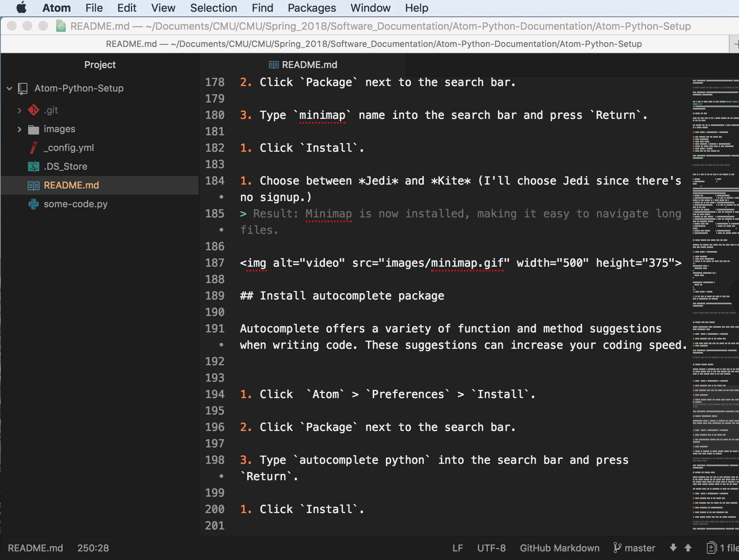Click the master branch label
This screenshot has height=560, width=739.
[x=640, y=548]
